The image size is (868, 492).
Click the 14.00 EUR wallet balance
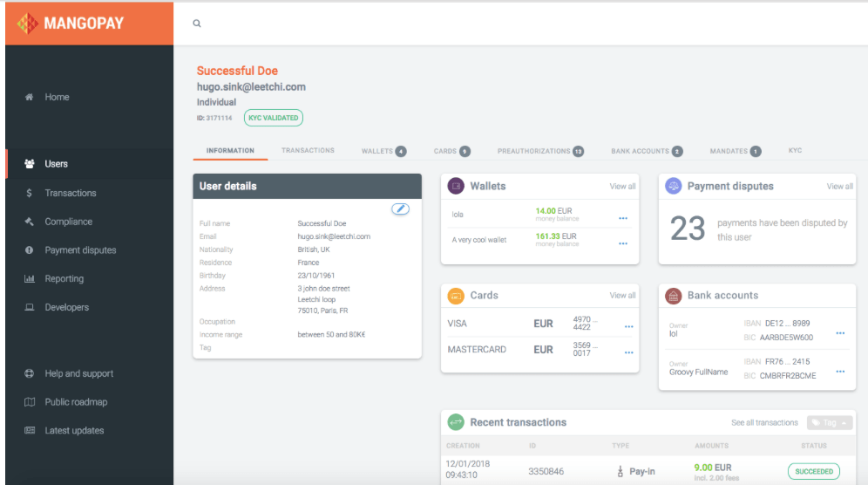[x=553, y=211]
